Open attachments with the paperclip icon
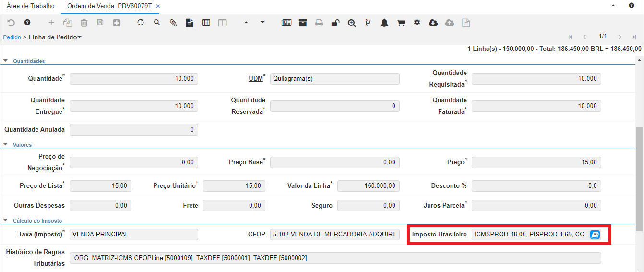 coord(173,23)
